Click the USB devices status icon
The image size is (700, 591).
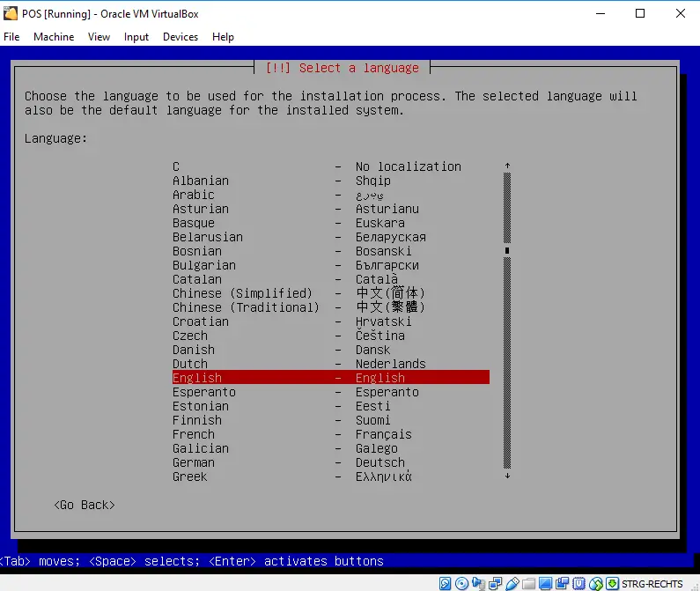coord(512,583)
